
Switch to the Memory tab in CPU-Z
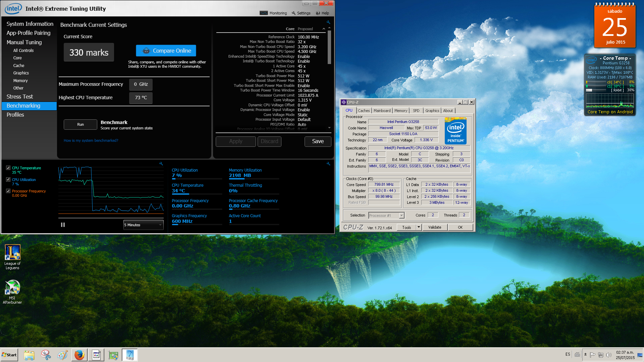coord(401,111)
